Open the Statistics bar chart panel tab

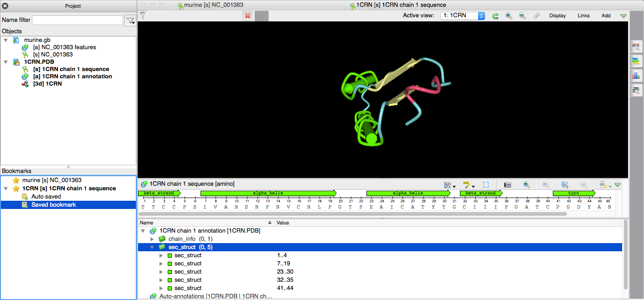point(636,75)
